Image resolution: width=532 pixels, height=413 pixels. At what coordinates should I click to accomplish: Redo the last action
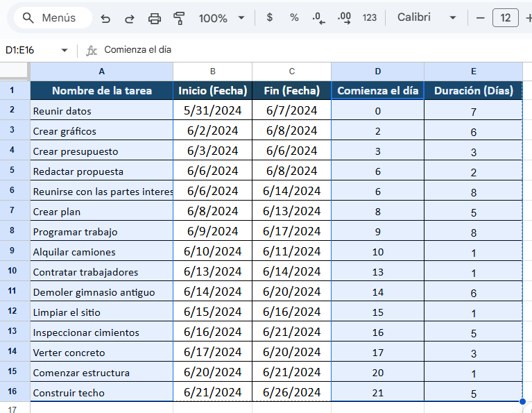(x=130, y=18)
